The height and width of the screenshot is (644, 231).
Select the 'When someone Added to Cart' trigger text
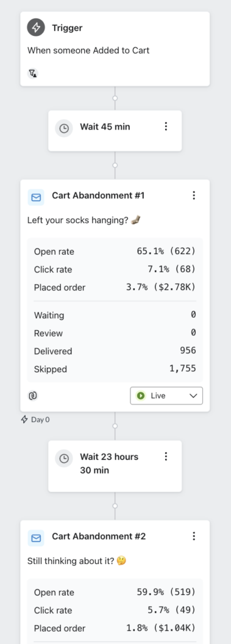[89, 50]
